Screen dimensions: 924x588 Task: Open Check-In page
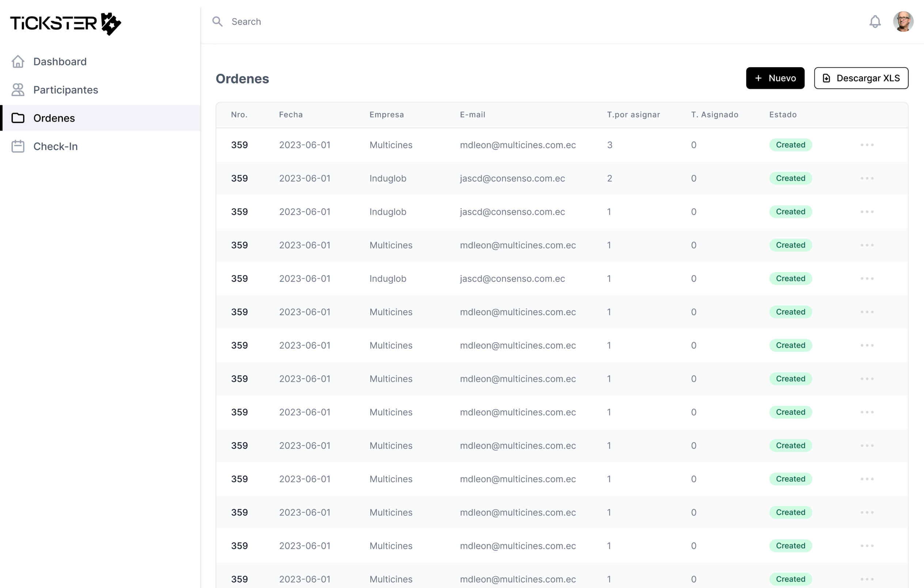point(100,146)
